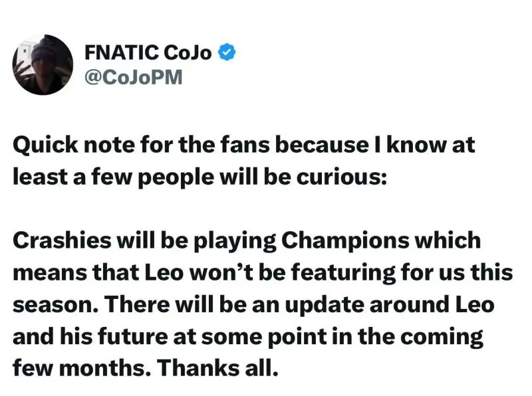Visit the @CoJoPM handle link

134,77
